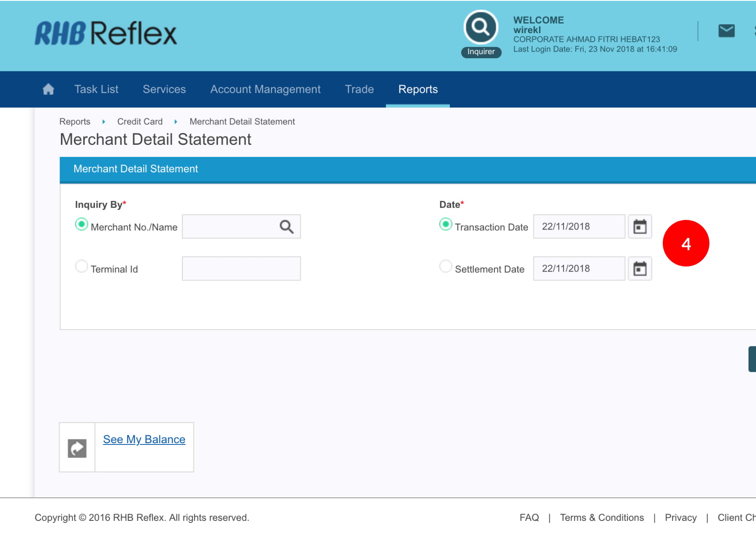Click the See My Balance link
The height and width of the screenshot is (554, 756).
pos(144,439)
